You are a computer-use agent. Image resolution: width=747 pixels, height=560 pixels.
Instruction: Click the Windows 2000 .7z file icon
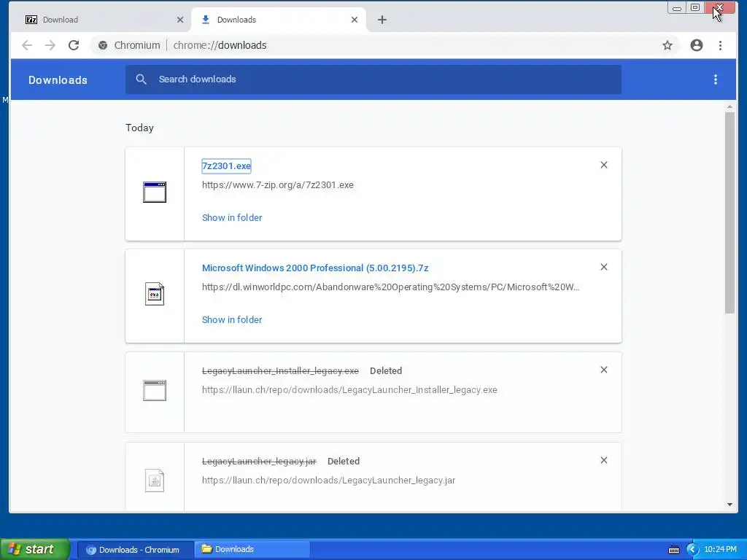(155, 294)
